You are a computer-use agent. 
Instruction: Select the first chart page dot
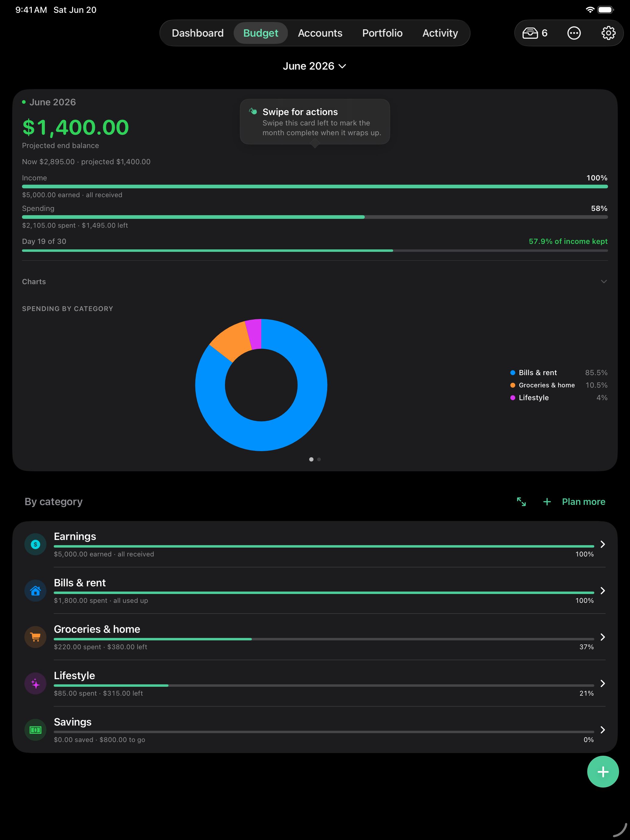tap(311, 459)
